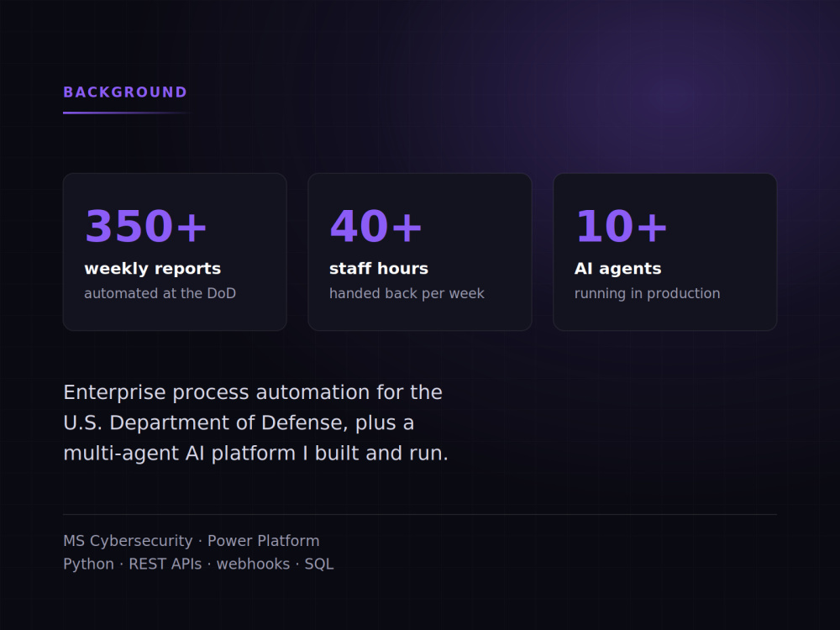Select the 40+ staff hours card

[x=420, y=252]
